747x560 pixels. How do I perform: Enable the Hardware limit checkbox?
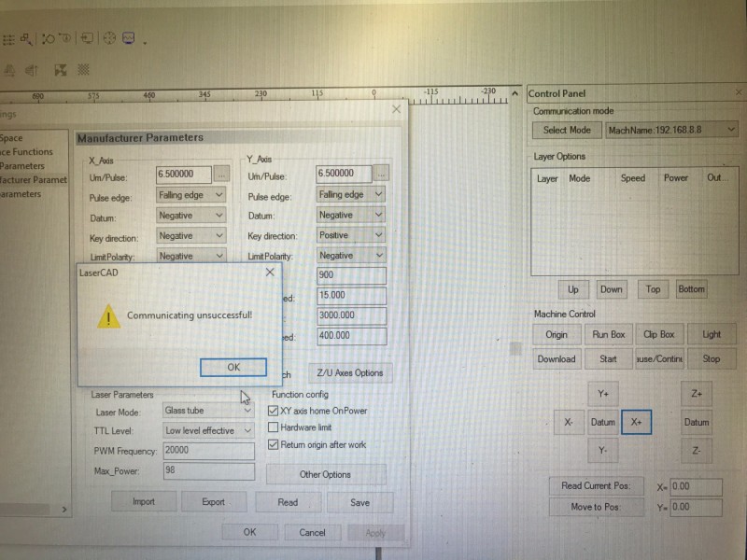tap(274, 427)
